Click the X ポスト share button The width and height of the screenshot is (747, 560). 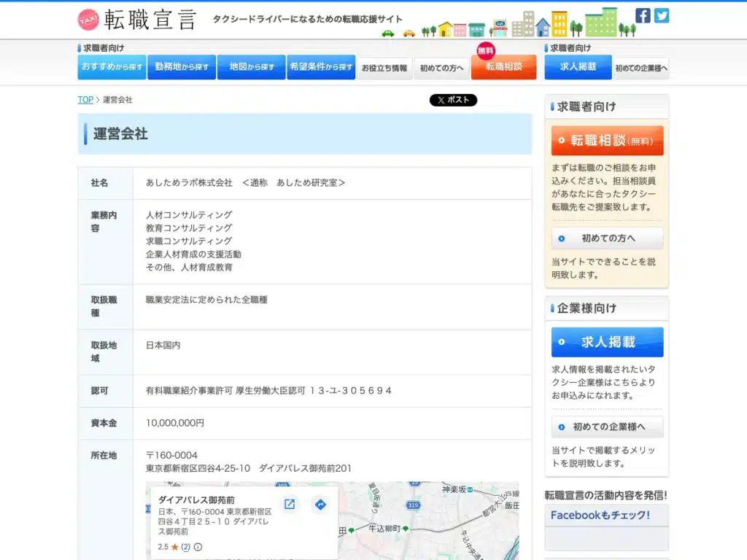tap(453, 100)
